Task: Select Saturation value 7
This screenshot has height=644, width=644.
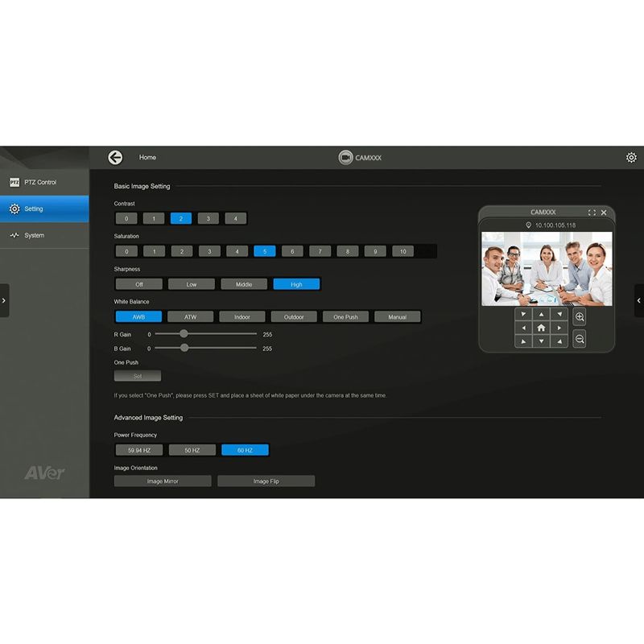Action: pos(320,251)
